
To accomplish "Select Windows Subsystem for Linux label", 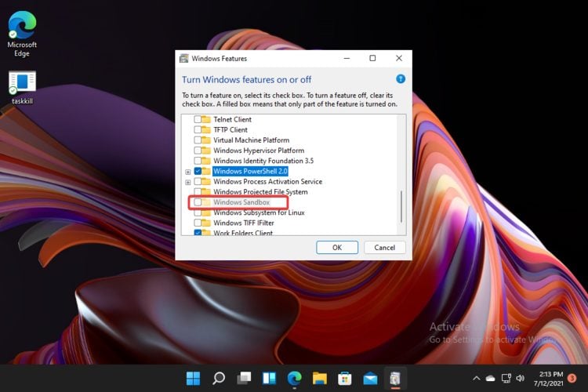I will coord(259,212).
